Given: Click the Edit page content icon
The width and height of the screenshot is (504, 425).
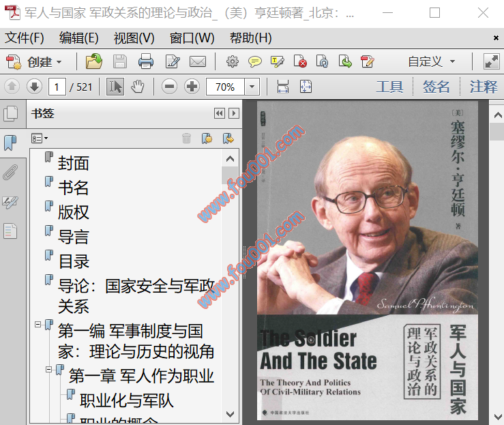Looking at the screenshot, I should [368, 61].
